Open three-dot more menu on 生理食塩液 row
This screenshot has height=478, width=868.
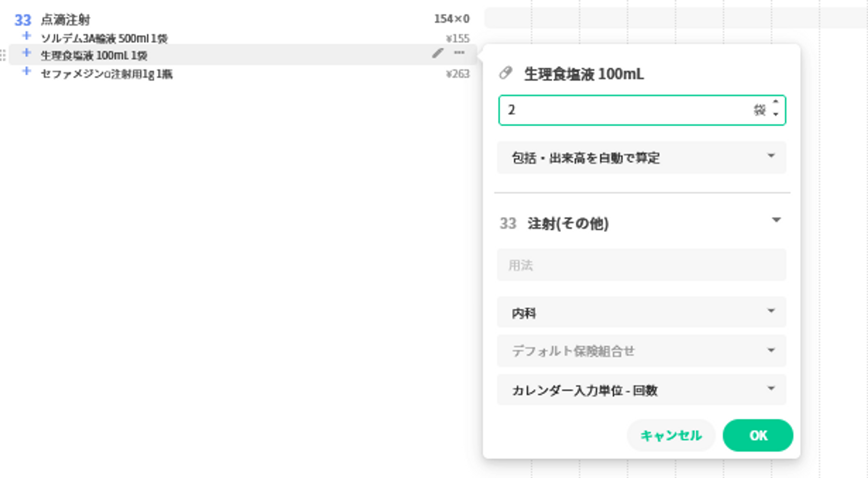pyautogui.click(x=459, y=53)
